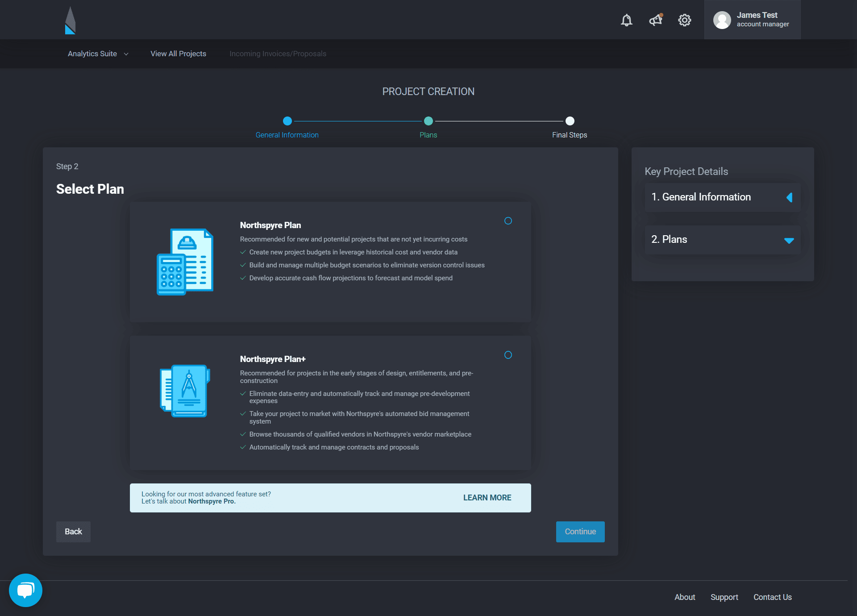Click the James Test account manager name
Image resolution: width=857 pixels, height=616 pixels.
coord(763,20)
